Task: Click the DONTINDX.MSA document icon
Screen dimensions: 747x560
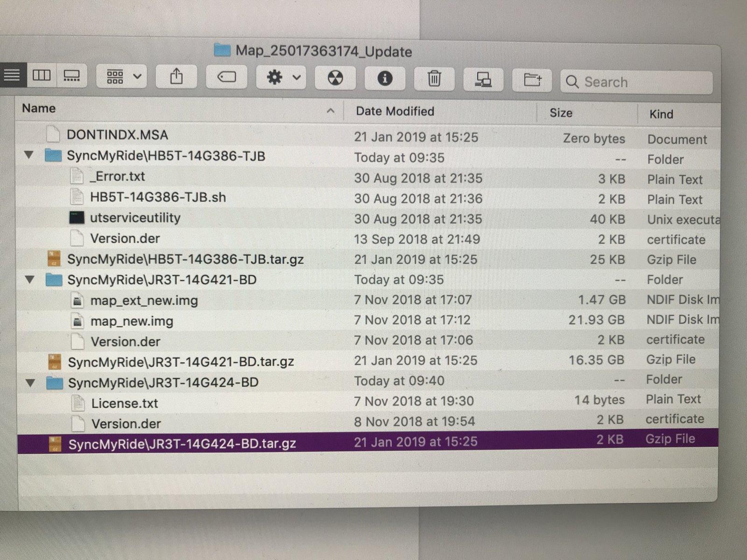Action: (53, 134)
